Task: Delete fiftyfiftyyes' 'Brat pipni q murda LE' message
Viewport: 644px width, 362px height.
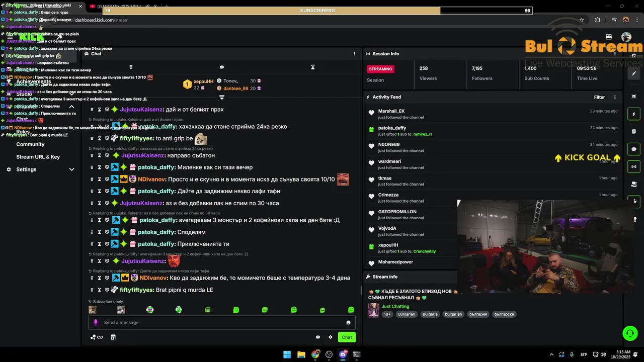Action: (92, 290)
